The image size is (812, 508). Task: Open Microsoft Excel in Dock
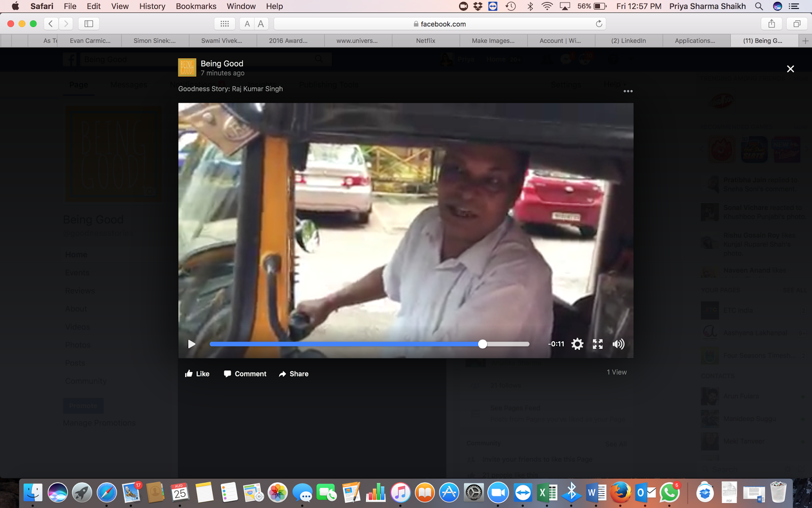pos(547,492)
